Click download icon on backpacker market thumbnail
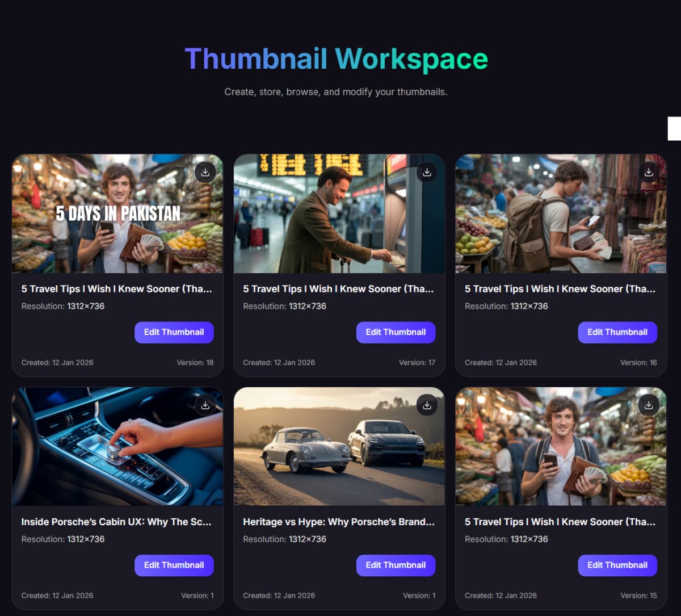Viewport: 681px width, 616px height. (649, 172)
